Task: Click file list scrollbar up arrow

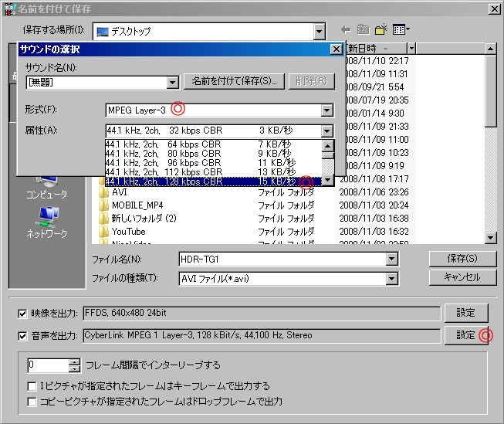Action: [491, 49]
